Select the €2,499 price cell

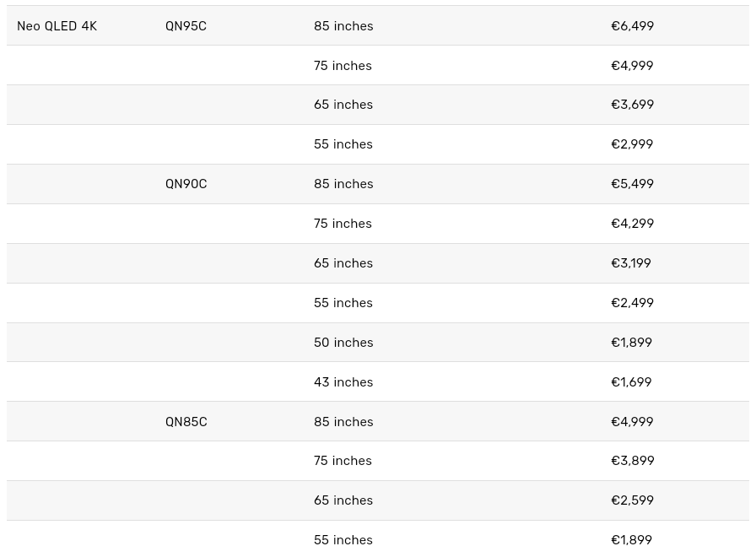click(632, 302)
